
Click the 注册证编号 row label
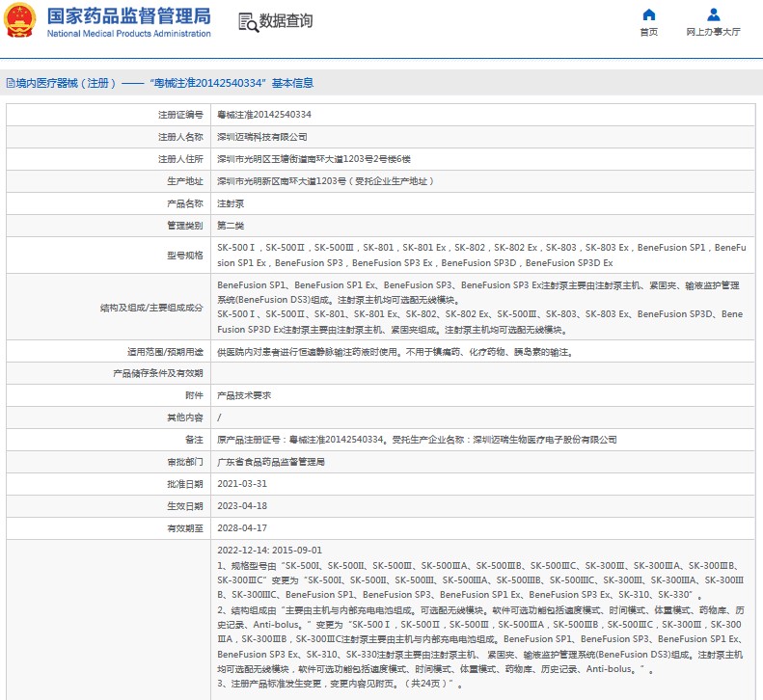[180, 115]
